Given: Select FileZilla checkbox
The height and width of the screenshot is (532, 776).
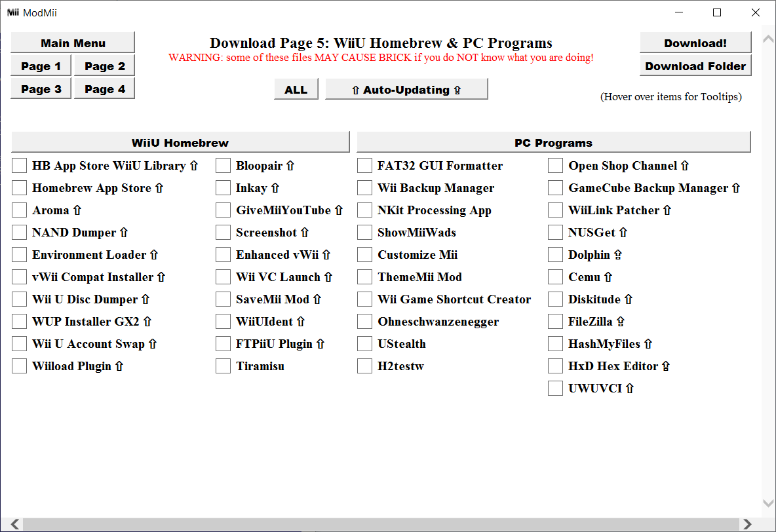Looking at the screenshot, I should click(555, 322).
